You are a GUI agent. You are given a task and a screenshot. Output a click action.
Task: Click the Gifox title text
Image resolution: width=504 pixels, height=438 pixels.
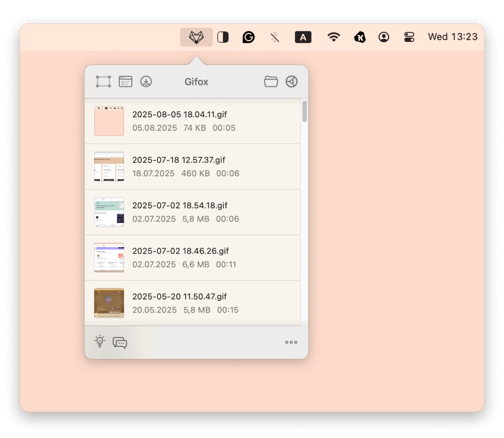click(x=196, y=82)
